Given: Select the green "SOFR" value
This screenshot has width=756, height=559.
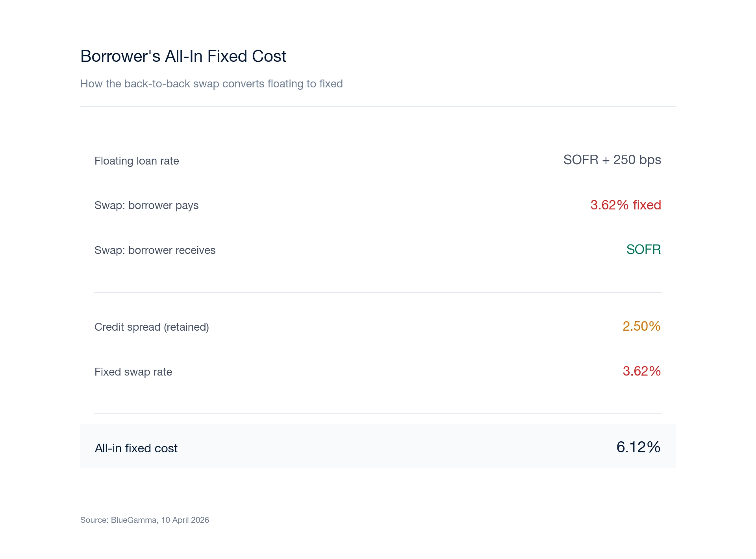Looking at the screenshot, I should (643, 250).
